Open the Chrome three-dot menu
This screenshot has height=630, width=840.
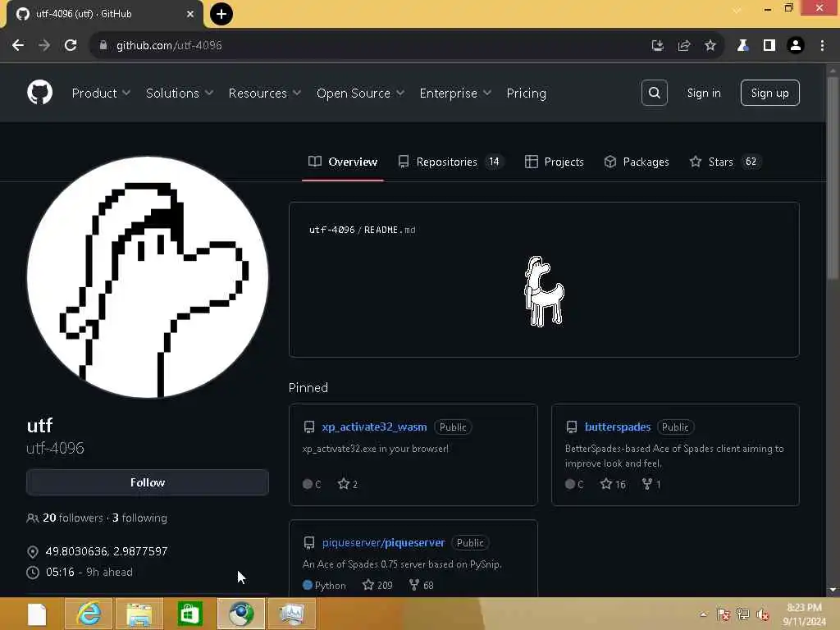[822, 46]
